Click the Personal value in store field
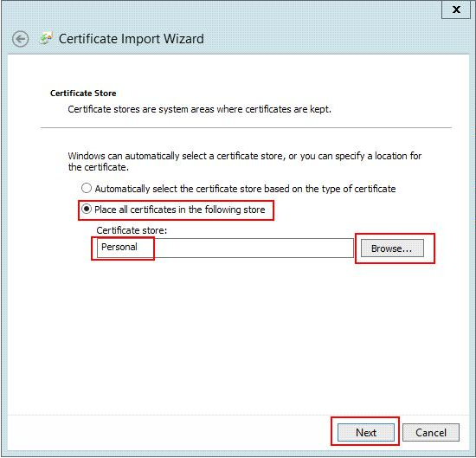Image resolution: width=476 pixels, height=458 pixels. [119, 247]
